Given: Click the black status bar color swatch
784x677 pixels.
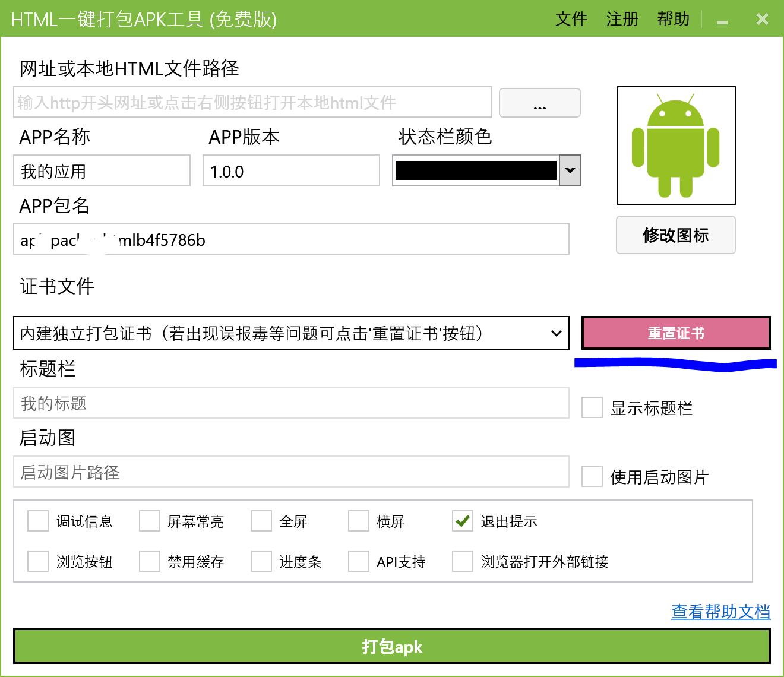Looking at the screenshot, I should (476, 171).
